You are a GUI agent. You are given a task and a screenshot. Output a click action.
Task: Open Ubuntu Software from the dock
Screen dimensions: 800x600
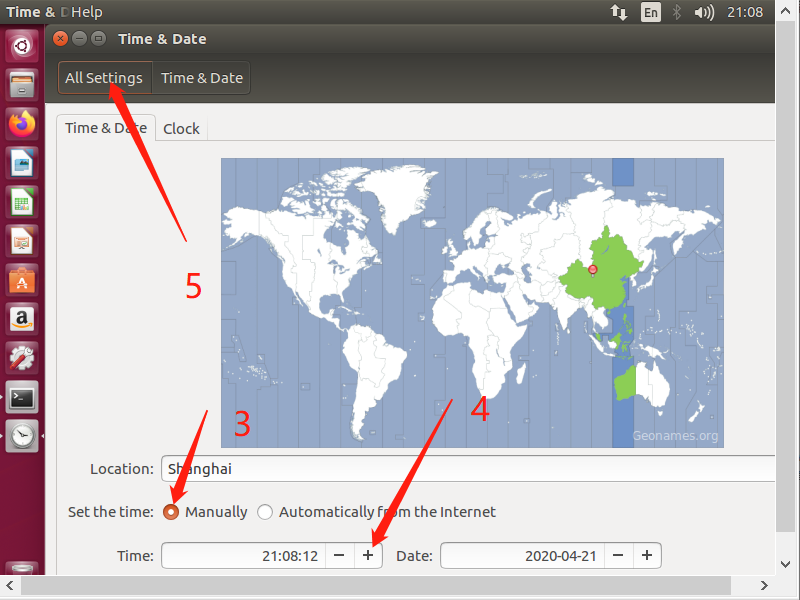click(x=22, y=280)
